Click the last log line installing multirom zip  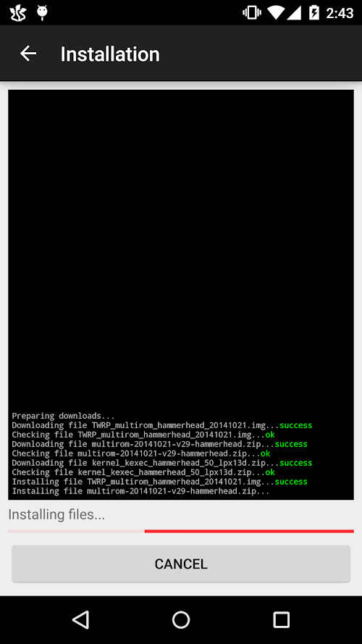(140, 491)
